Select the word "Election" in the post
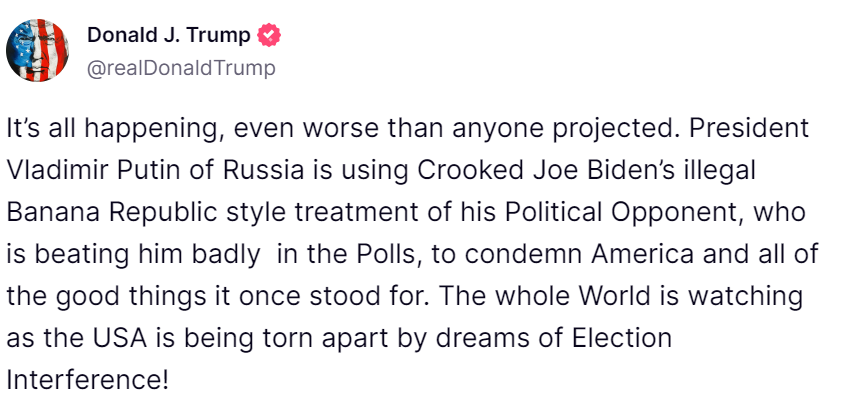 coord(622,338)
